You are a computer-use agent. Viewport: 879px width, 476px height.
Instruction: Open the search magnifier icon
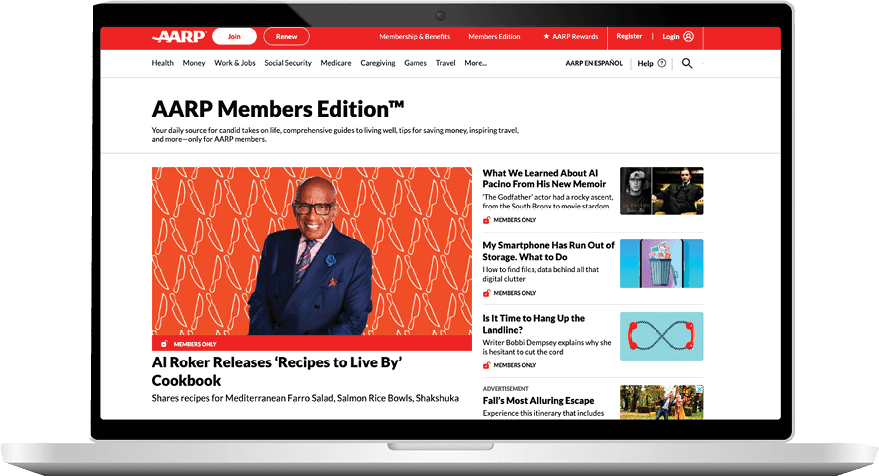click(687, 63)
